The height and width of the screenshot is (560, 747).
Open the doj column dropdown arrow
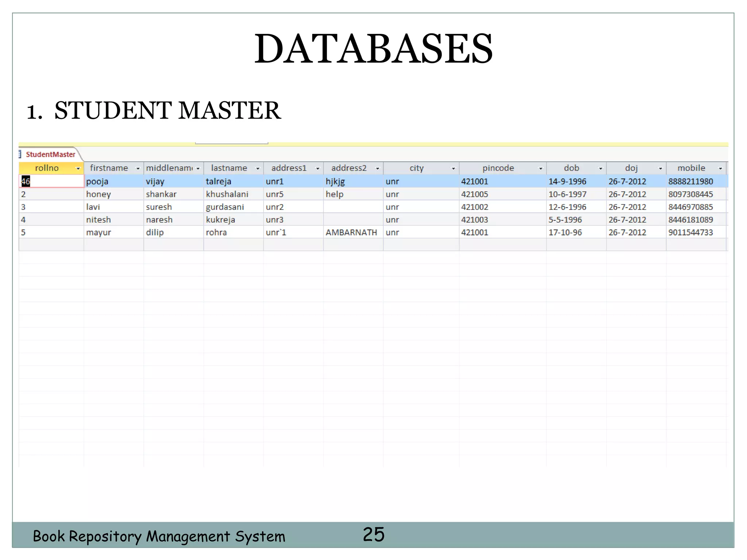[x=660, y=168]
